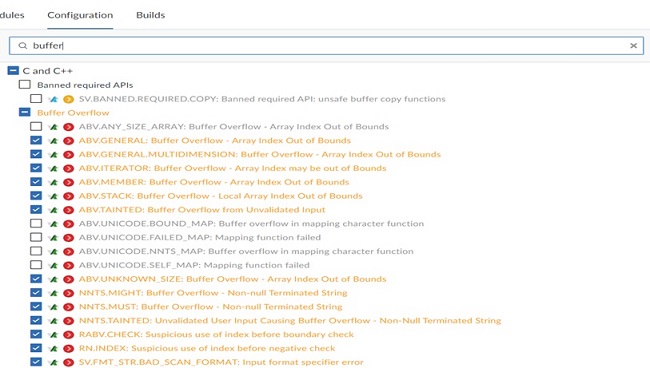Enable the ABV.ANY_SIZE_ARRAY checker checkbox
The height and width of the screenshot is (368, 650).
[x=36, y=126]
